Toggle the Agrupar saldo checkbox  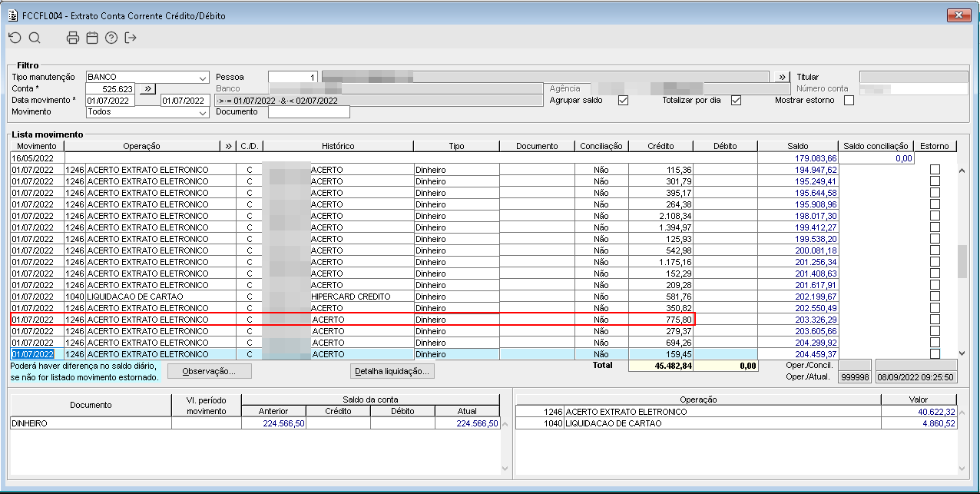[x=623, y=101]
